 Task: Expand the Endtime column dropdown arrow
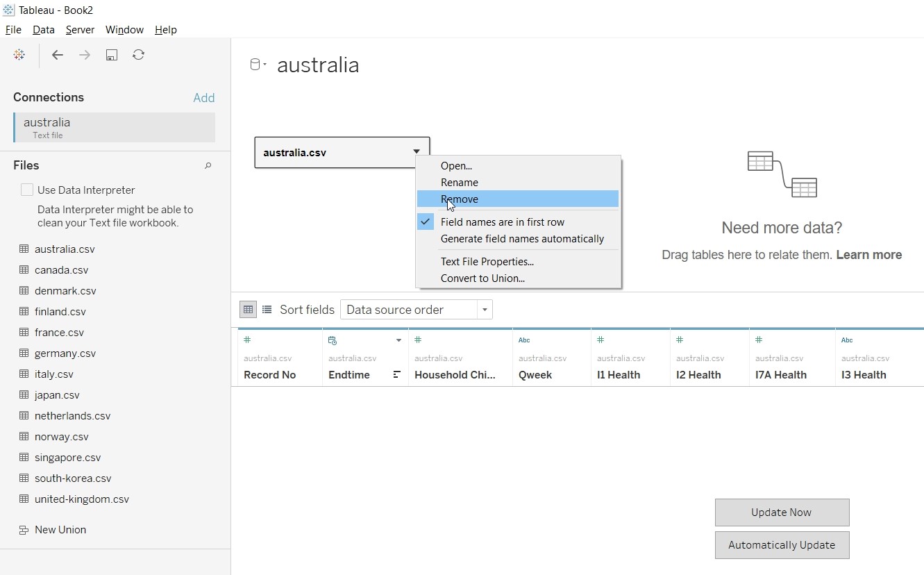coord(398,340)
